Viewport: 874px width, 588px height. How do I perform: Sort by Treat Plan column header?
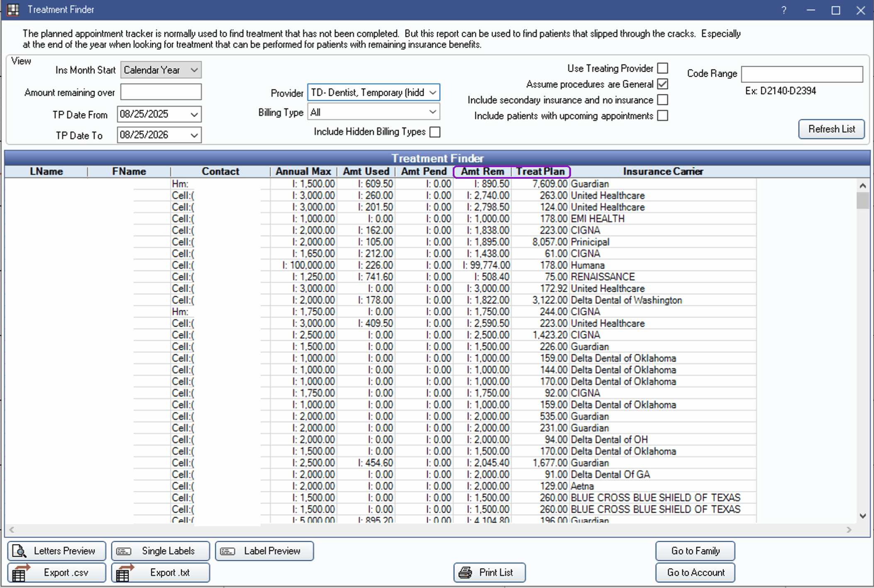[x=540, y=172]
